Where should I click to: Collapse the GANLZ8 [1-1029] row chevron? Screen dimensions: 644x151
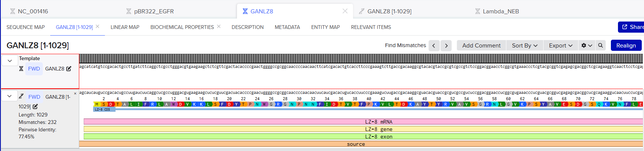(x=10, y=96)
